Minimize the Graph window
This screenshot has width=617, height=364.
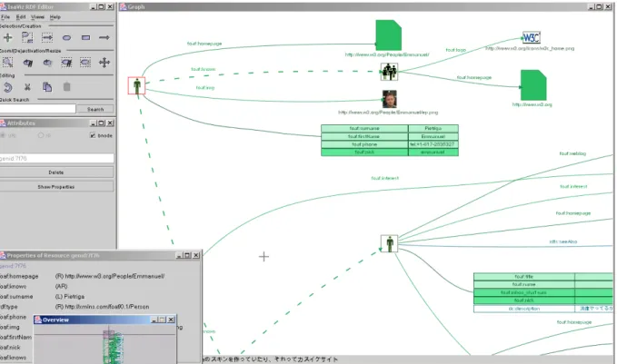pos(592,6)
